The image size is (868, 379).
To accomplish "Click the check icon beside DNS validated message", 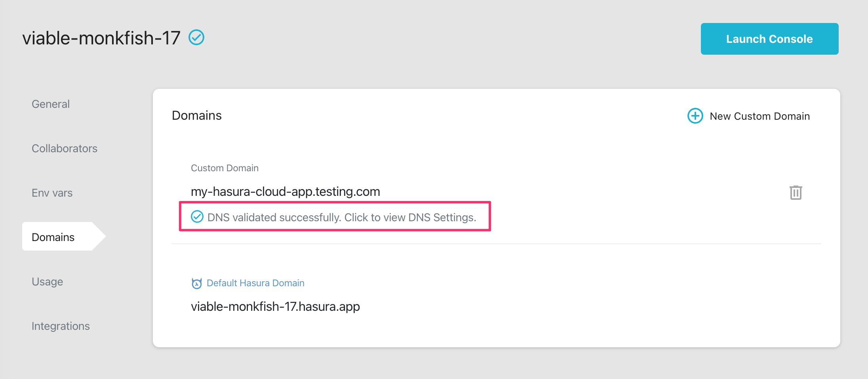I will tap(197, 217).
